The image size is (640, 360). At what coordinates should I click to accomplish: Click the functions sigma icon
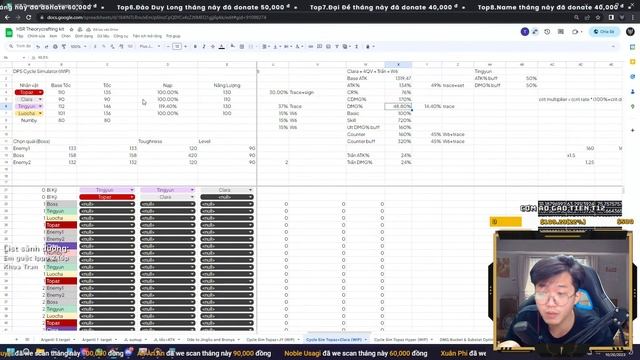coord(356,47)
